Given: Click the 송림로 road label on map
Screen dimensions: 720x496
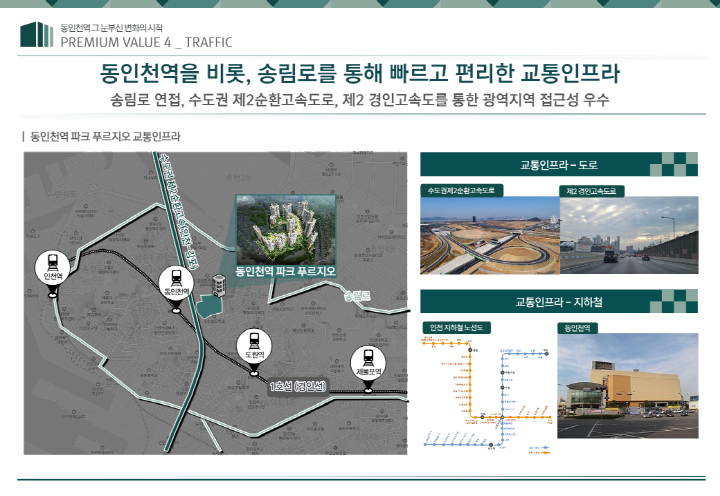Looking at the screenshot, I should (x=356, y=296).
